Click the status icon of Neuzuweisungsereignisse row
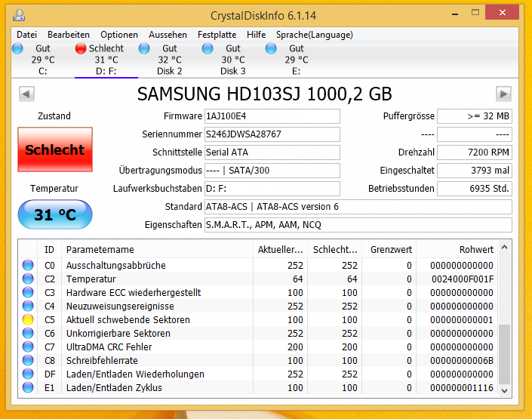 click(28, 306)
